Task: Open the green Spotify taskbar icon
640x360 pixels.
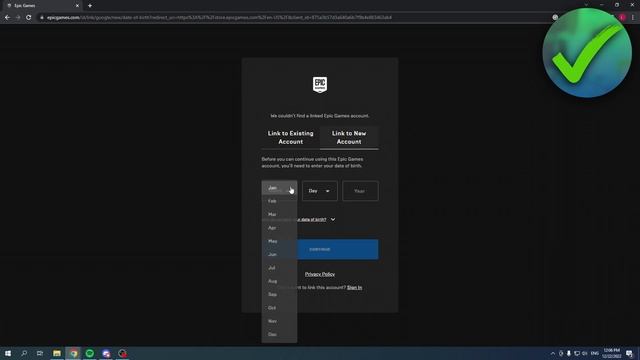Action: pos(90,353)
